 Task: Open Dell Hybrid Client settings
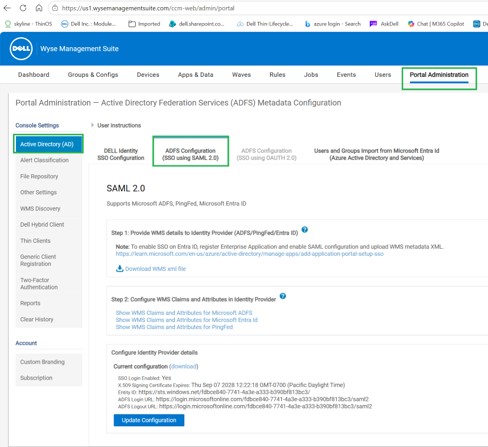pos(42,224)
